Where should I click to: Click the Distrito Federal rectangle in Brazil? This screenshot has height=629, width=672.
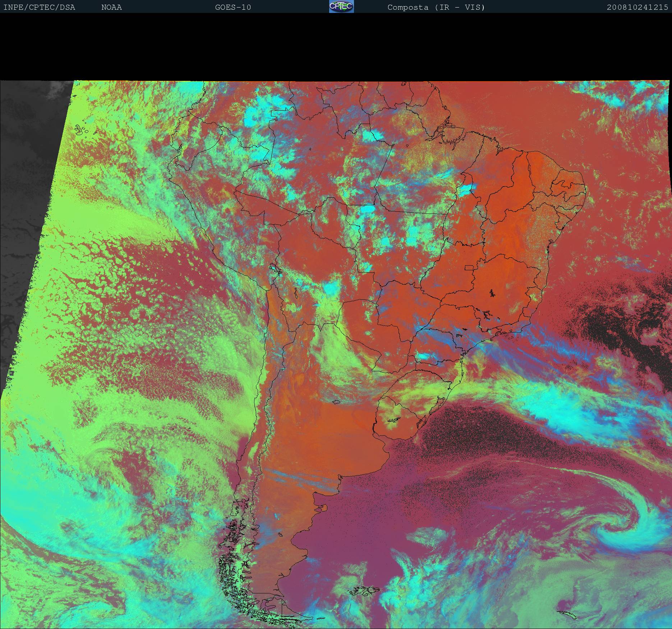coord(469,267)
